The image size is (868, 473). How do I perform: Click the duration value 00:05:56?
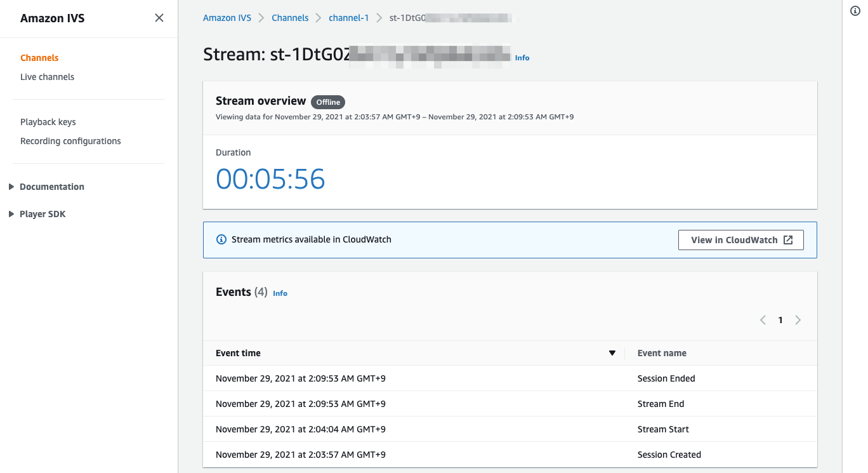270,179
